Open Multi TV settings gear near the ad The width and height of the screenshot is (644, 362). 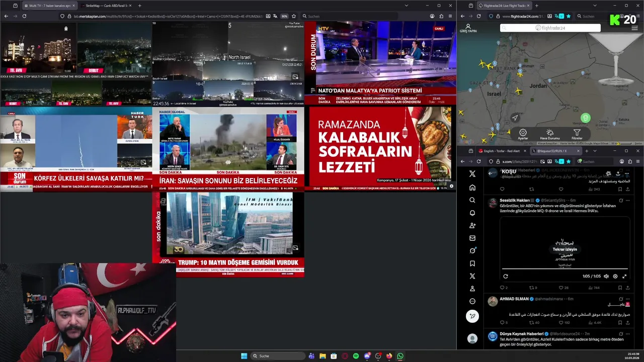451,186
